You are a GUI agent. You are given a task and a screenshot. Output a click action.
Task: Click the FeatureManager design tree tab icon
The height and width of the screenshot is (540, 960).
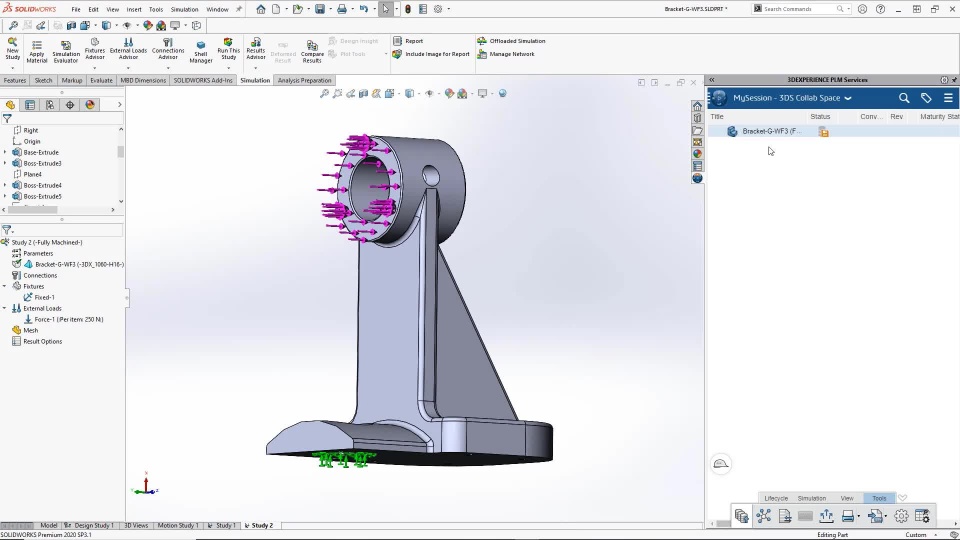coord(10,105)
